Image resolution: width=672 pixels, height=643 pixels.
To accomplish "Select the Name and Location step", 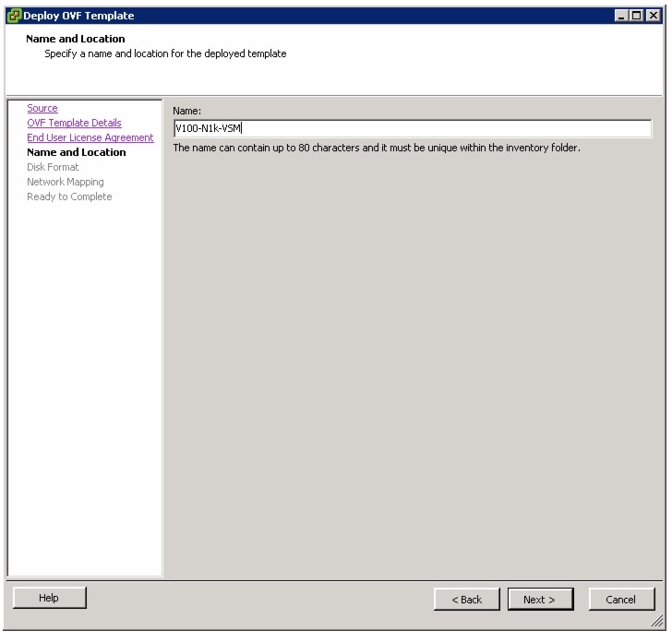I will pyautogui.click(x=77, y=152).
